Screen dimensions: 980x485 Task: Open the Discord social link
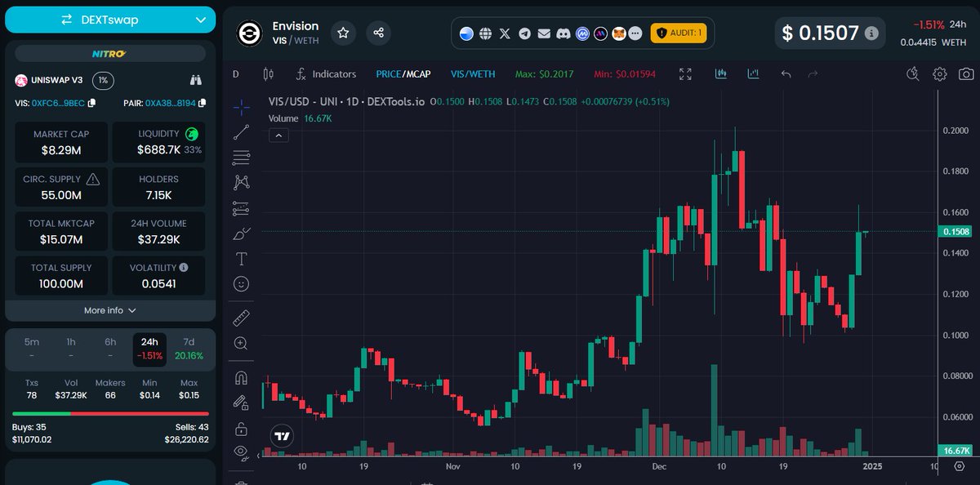[563, 33]
